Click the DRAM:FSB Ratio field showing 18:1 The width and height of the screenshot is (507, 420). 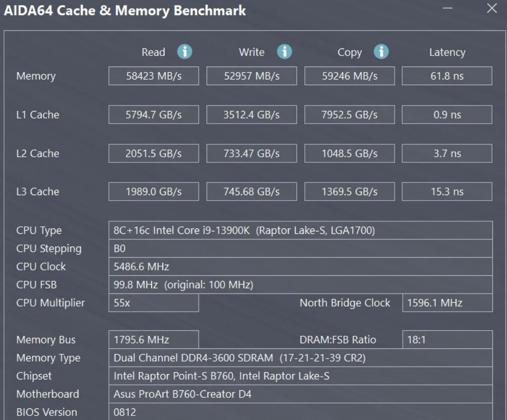(x=447, y=340)
